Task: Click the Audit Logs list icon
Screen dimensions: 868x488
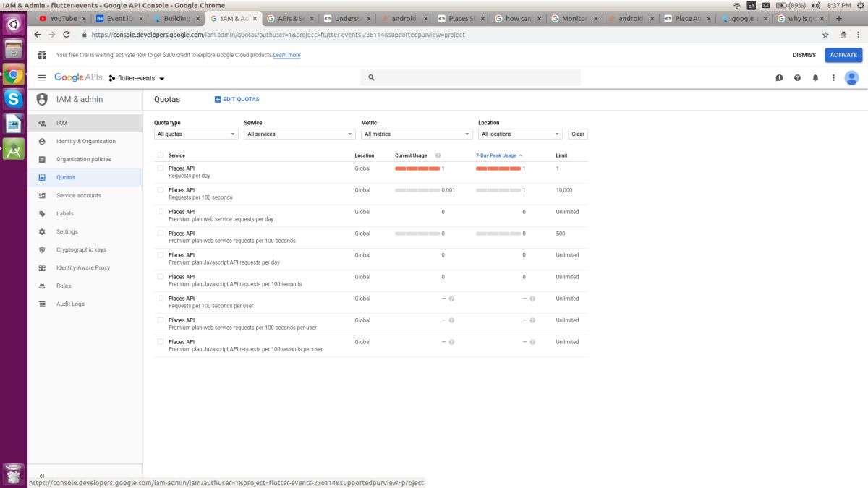Action: 41,304
